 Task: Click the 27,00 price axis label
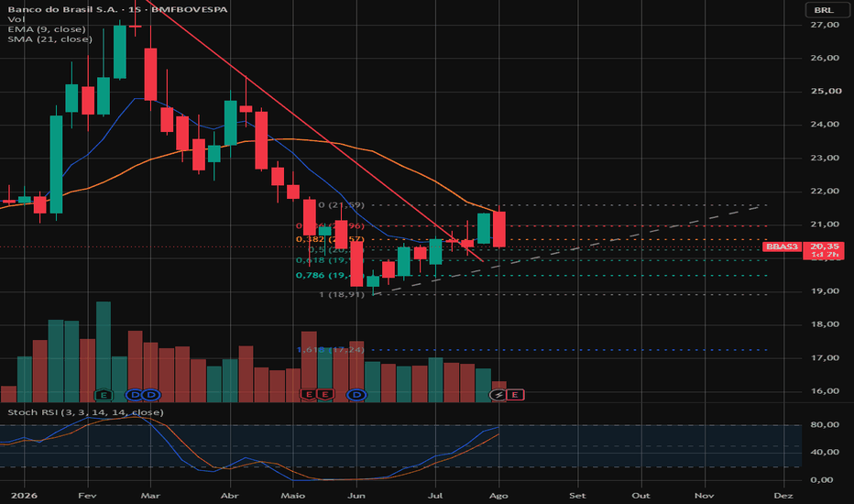coord(825,25)
